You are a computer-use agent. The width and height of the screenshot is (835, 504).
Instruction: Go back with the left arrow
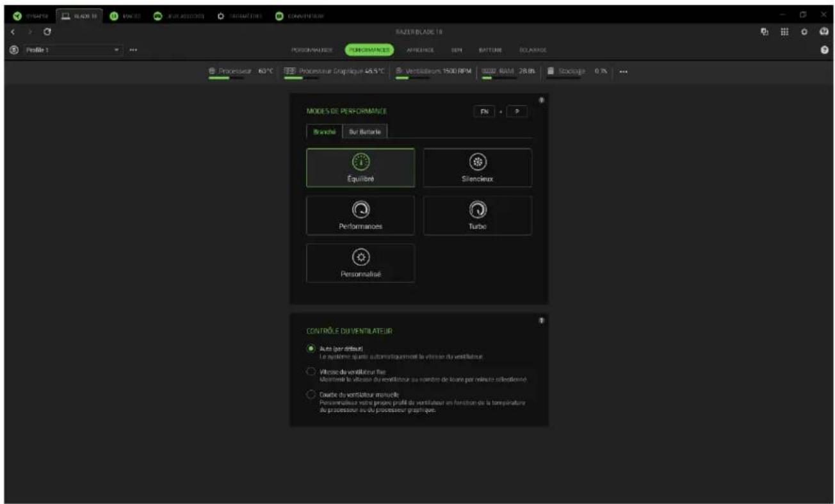[x=14, y=31]
